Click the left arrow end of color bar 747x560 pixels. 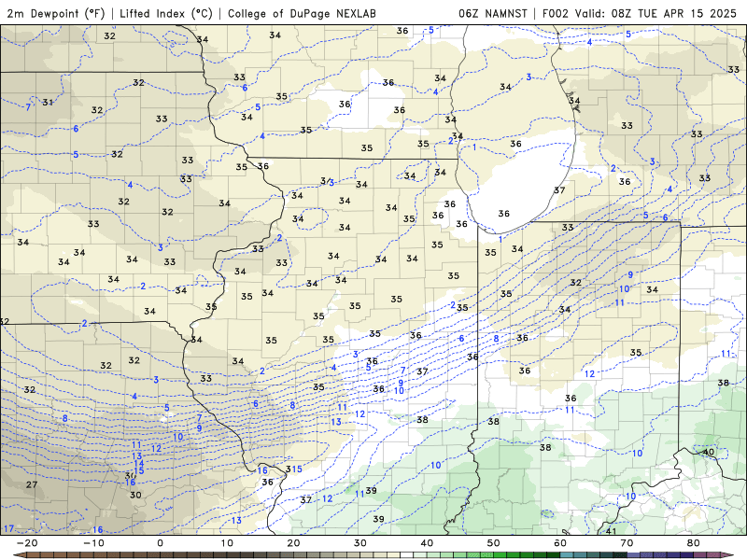point(19,555)
